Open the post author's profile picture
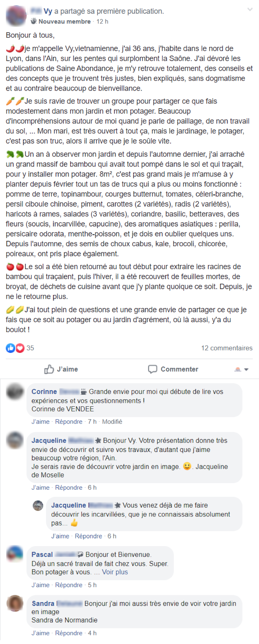Viewport: 259px width, 644px height. 16,16
